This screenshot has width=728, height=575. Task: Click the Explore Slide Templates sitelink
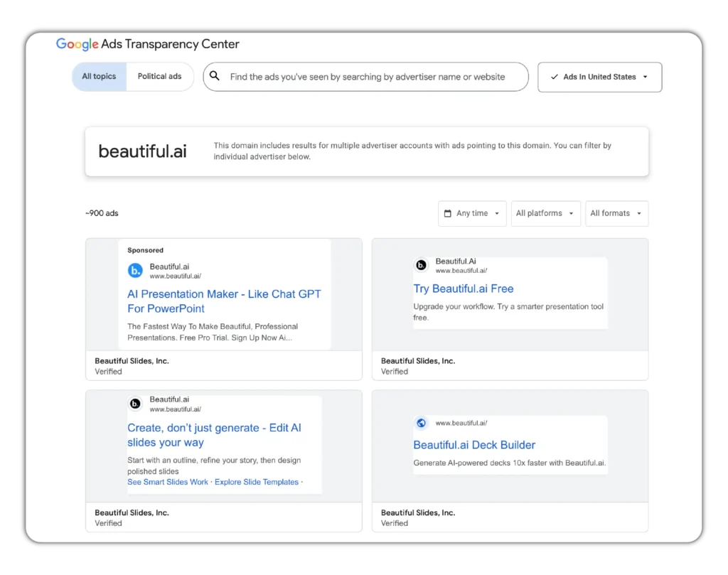[x=256, y=482]
